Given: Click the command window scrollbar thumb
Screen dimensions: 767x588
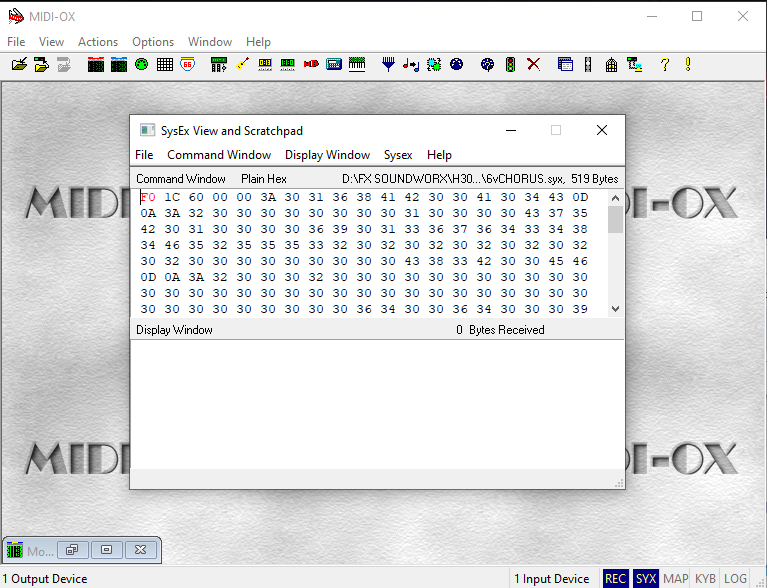Looking at the screenshot, I should click(x=615, y=220).
